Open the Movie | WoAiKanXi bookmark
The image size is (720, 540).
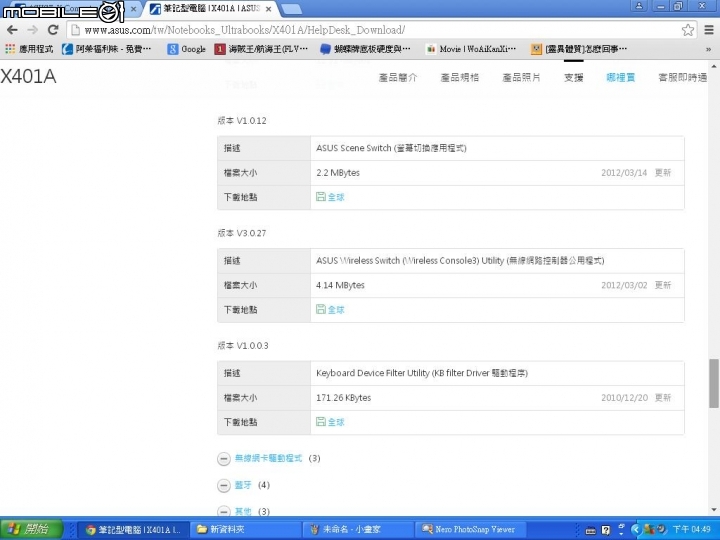471,49
